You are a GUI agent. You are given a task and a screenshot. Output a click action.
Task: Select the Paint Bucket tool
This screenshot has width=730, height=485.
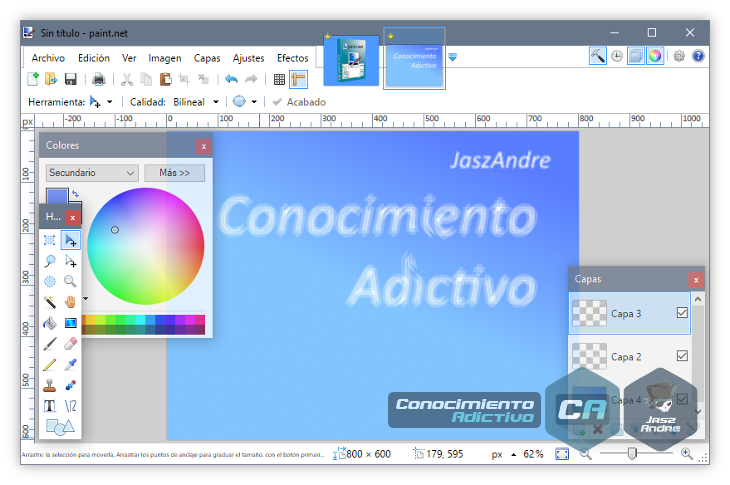50,323
